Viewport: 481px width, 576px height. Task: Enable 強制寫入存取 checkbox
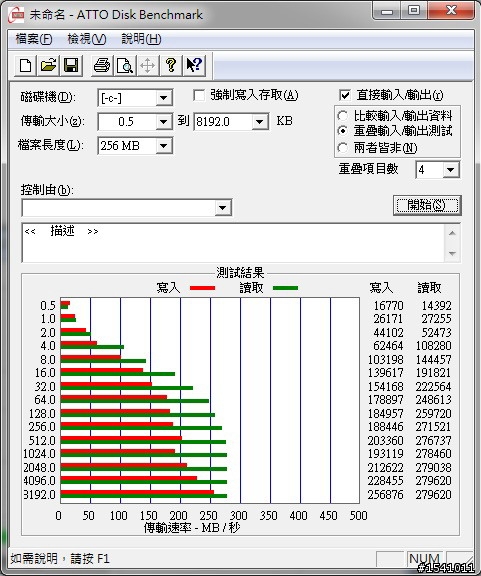coord(199,96)
